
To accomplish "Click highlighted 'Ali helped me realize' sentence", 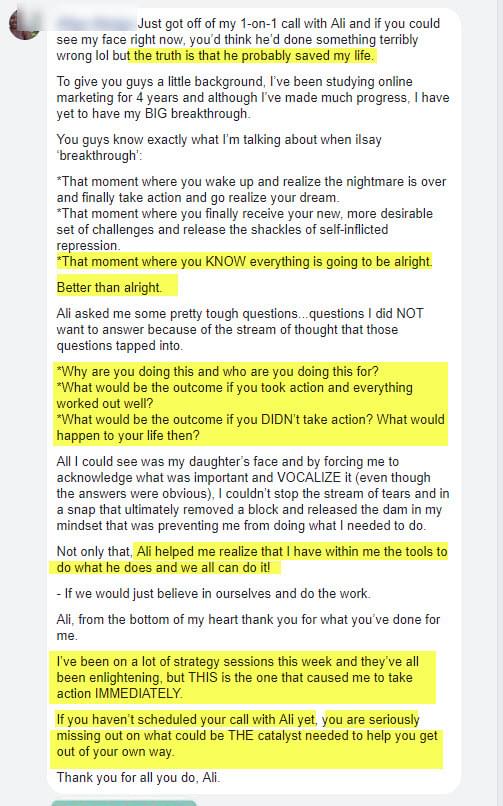I will 248,559.
